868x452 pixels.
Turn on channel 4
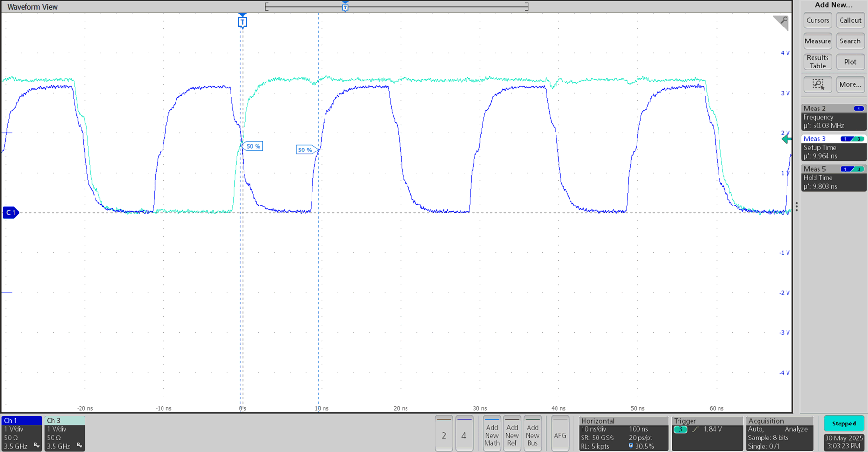tap(464, 434)
